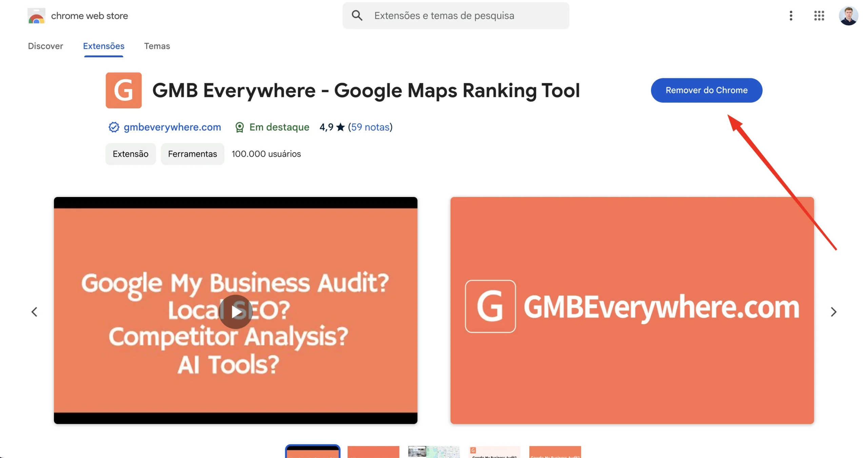
Task: Open the Extensões tab
Action: pos(103,46)
